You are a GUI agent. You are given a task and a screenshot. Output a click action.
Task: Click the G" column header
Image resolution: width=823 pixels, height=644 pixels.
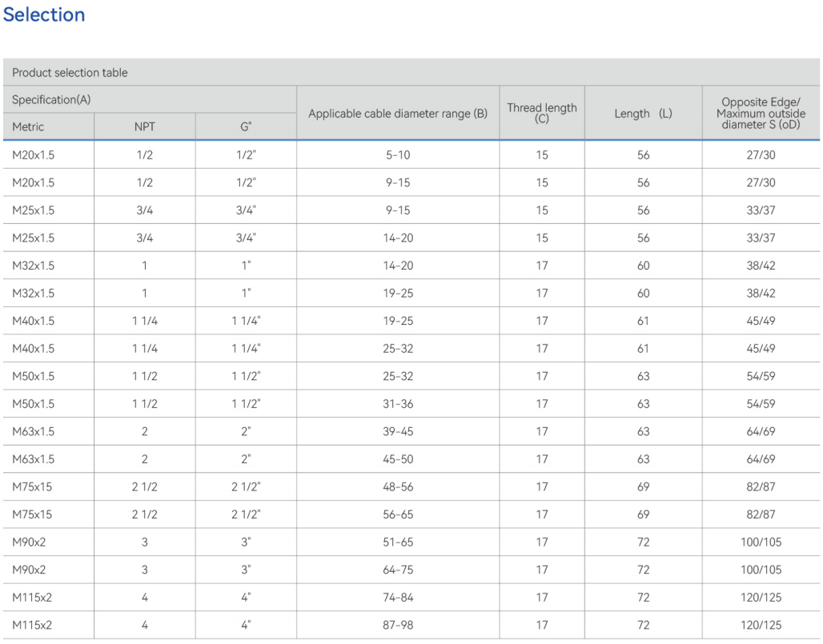246,127
